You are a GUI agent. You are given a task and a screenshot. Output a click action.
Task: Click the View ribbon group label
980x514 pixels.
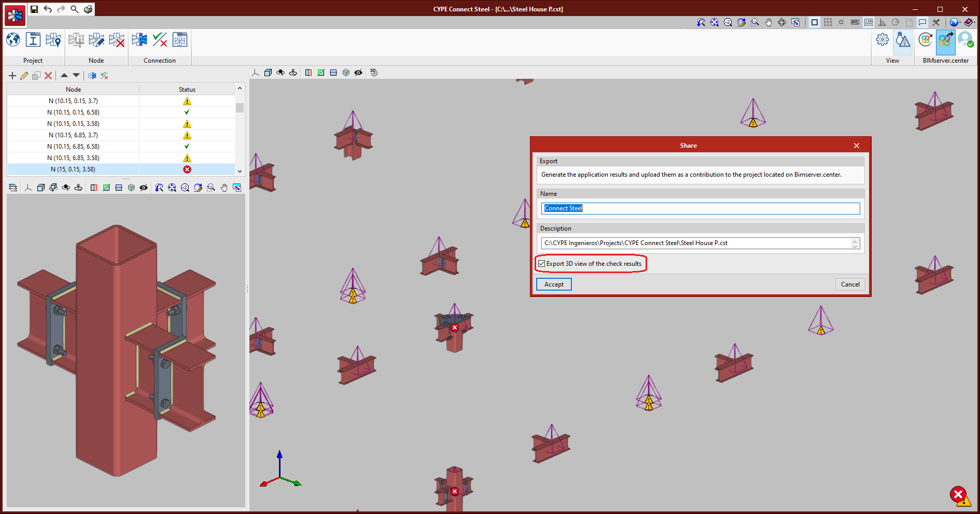[x=892, y=61]
